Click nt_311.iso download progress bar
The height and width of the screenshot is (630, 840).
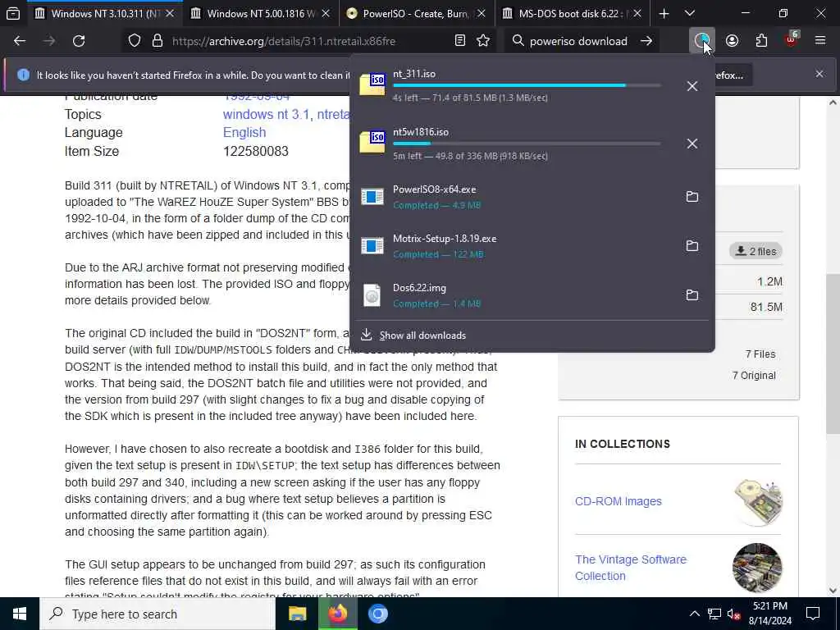(x=527, y=85)
